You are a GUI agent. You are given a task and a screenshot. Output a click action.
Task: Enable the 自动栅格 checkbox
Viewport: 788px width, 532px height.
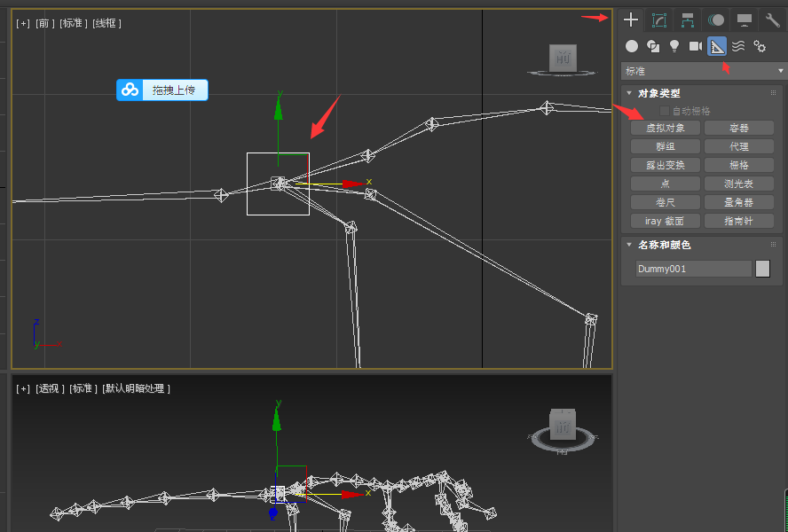point(664,109)
